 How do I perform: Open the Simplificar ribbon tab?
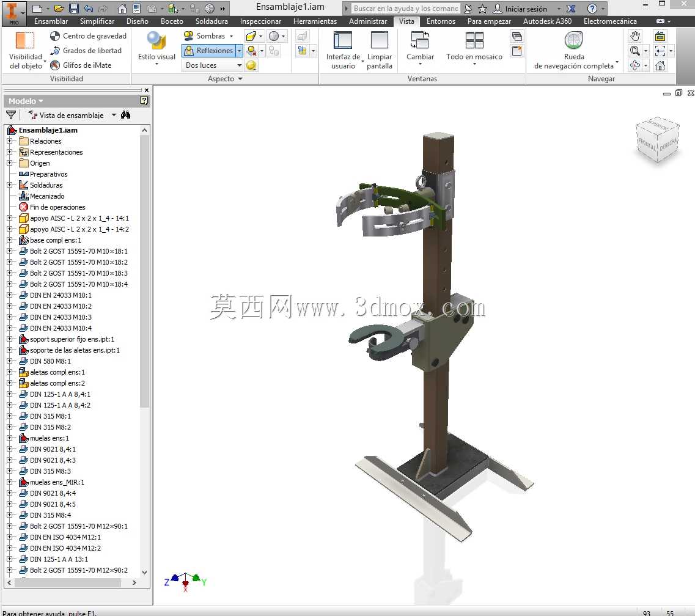click(x=97, y=21)
